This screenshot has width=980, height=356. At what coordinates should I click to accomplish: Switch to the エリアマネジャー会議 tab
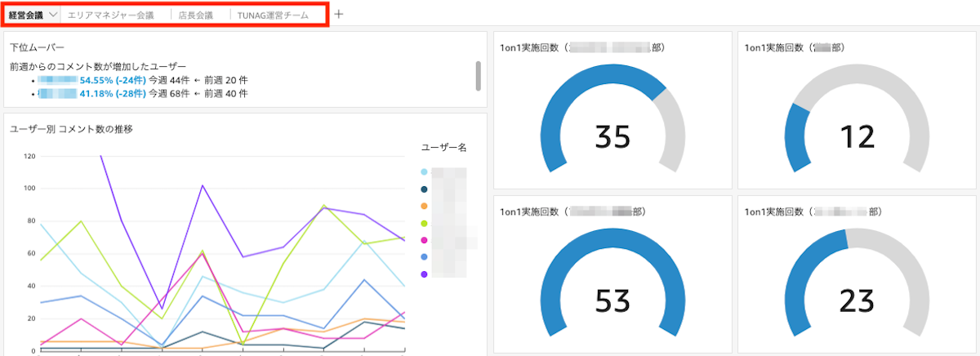110,15
